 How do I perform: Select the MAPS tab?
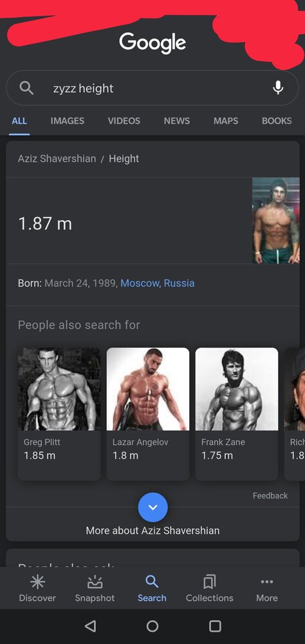[x=226, y=121]
